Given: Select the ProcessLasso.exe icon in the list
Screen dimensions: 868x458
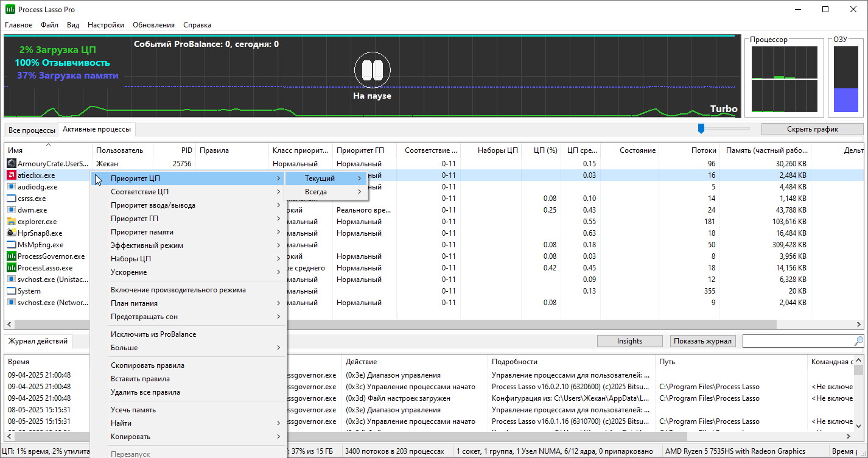Looking at the screenshot, I should pyautogui.click(x=12, y=268).
